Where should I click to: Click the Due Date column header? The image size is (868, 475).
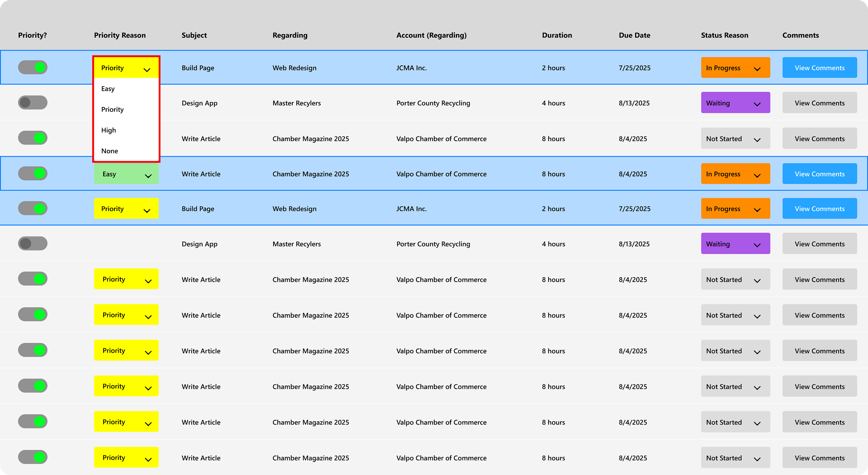pyautogui.click(x=635, y=35)
